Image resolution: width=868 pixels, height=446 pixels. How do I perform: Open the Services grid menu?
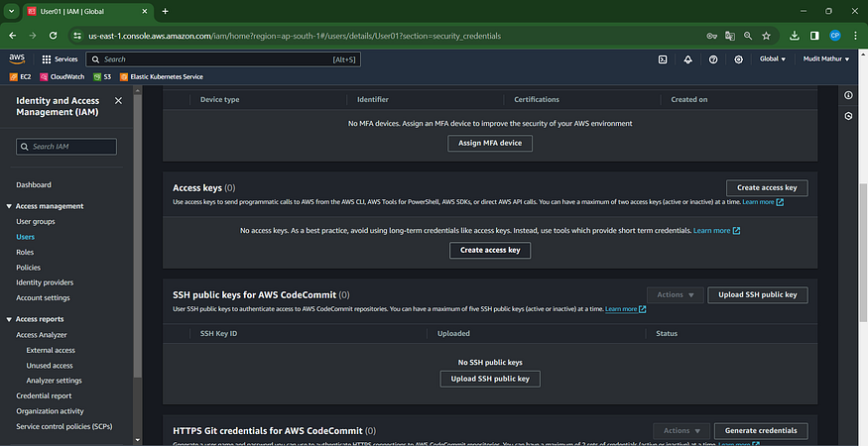point(60,59)
